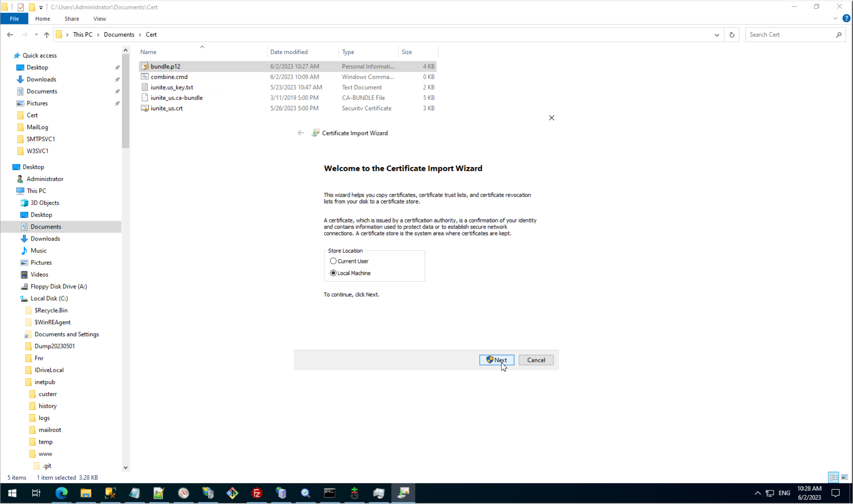Open the View ribbon tab

point(100,19)
